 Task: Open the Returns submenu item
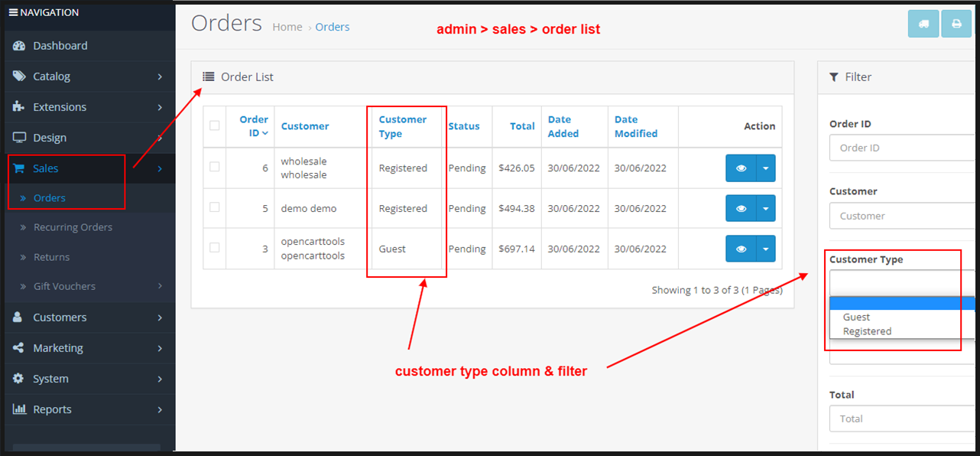coord(51,257)
